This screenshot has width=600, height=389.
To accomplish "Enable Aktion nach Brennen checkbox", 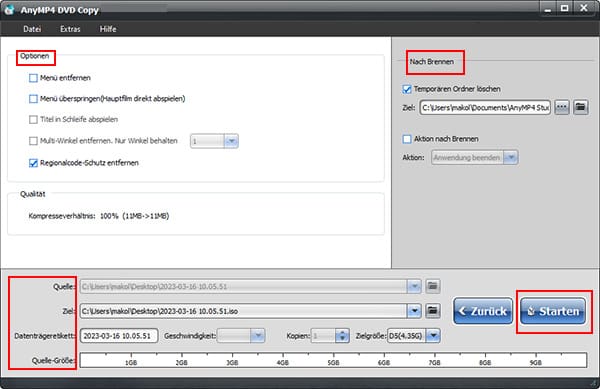I will (407, 139).
